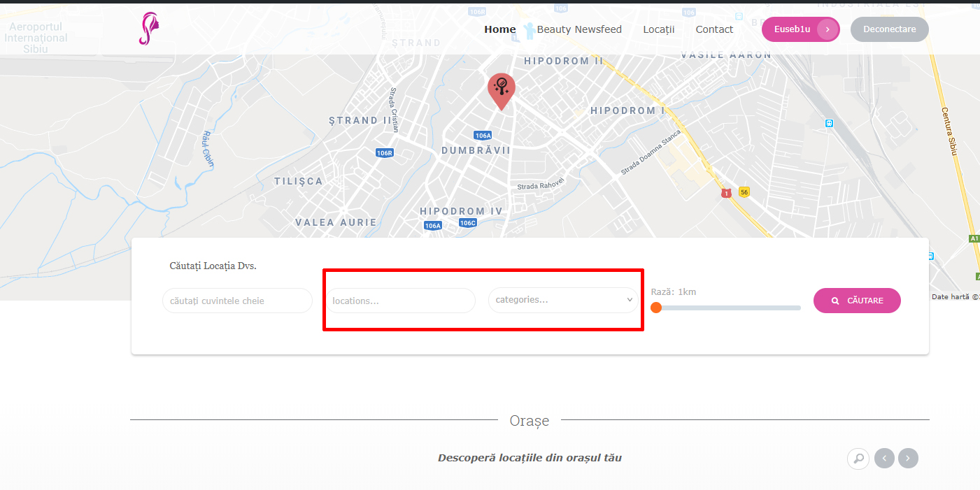Select the red salon marker pin on map
The image size is (980, 490).
[501, 89]
